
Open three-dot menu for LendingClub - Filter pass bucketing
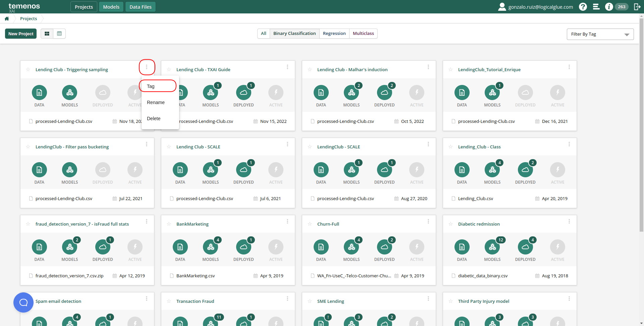(147, 144)
